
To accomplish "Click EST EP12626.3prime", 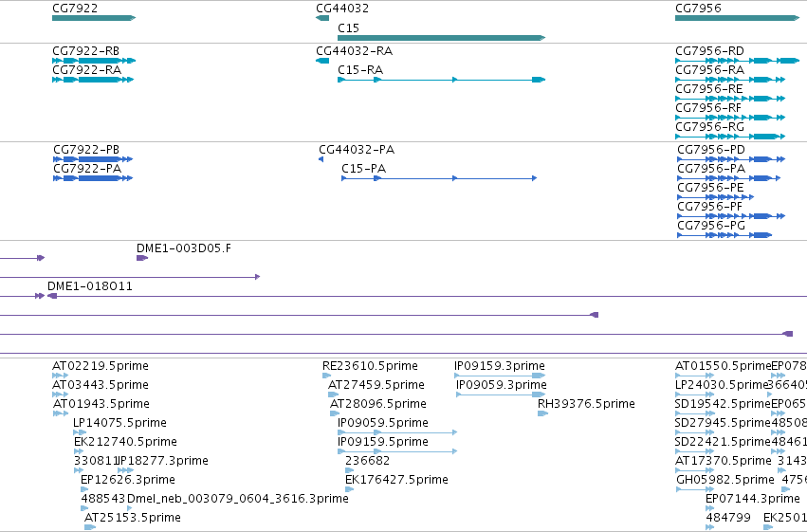I will pos(128,480).
